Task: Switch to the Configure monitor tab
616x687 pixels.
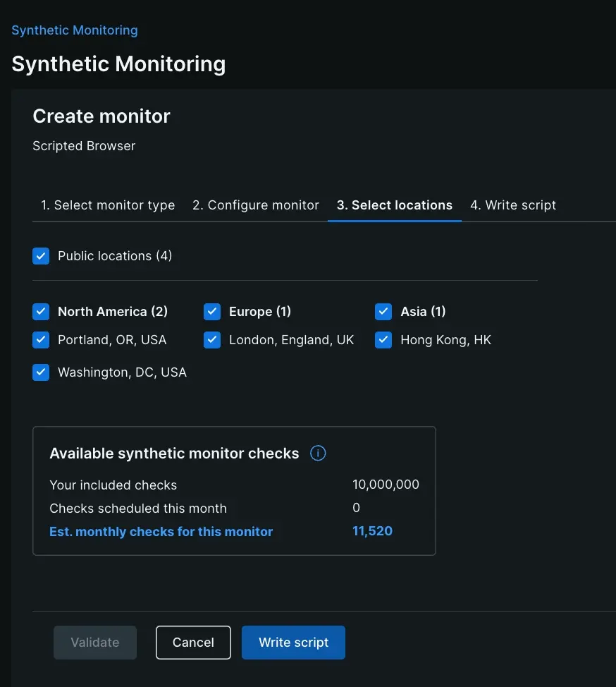Action: pyautogui.click(x=256, y=205)
